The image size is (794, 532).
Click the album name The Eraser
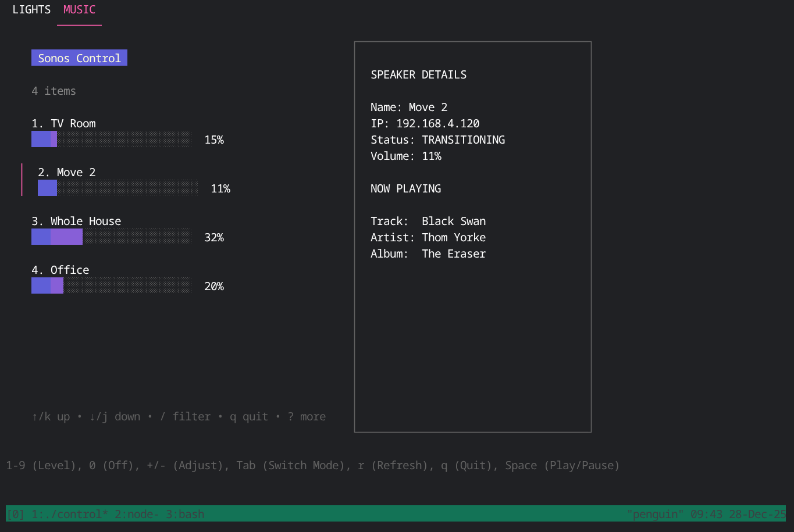coord(454,253)
